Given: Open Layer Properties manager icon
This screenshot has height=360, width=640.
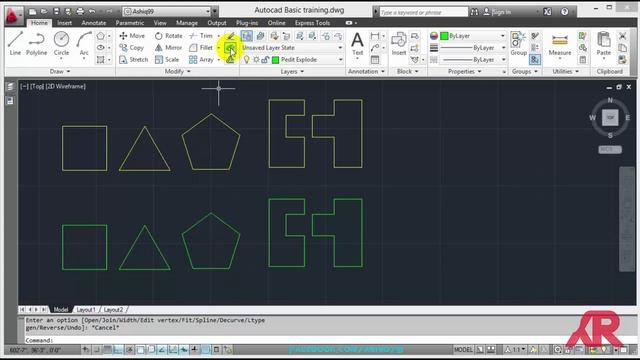Looking at the screenshot, I should (x=247, y=36).
